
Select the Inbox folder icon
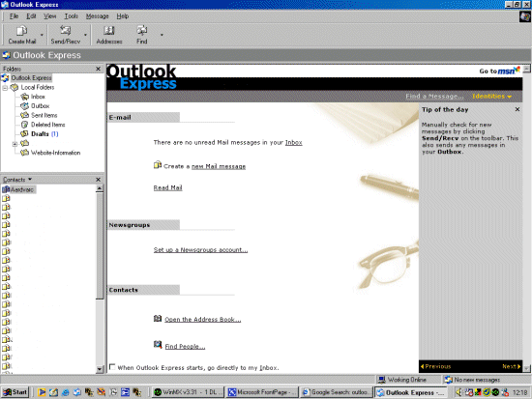tap(25, 97)
